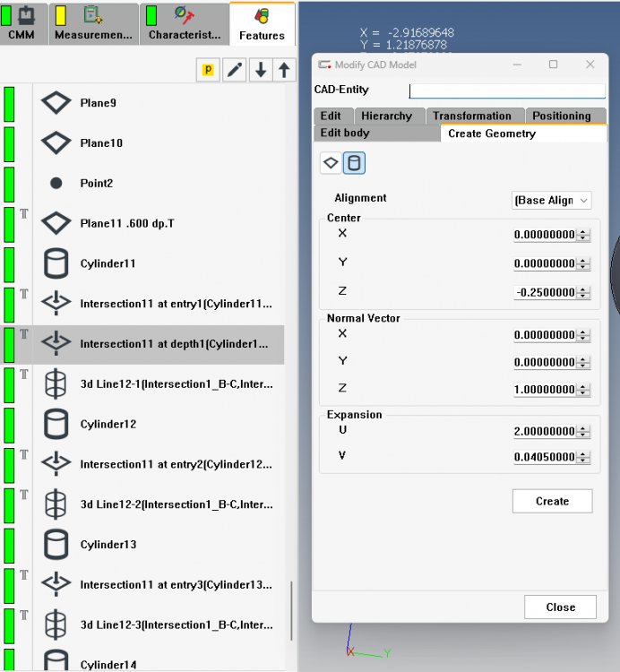Click T marker on 3d Line12-1 row
Image resolution: width=620 pixels, height=672 pixels.
[24, 375]
